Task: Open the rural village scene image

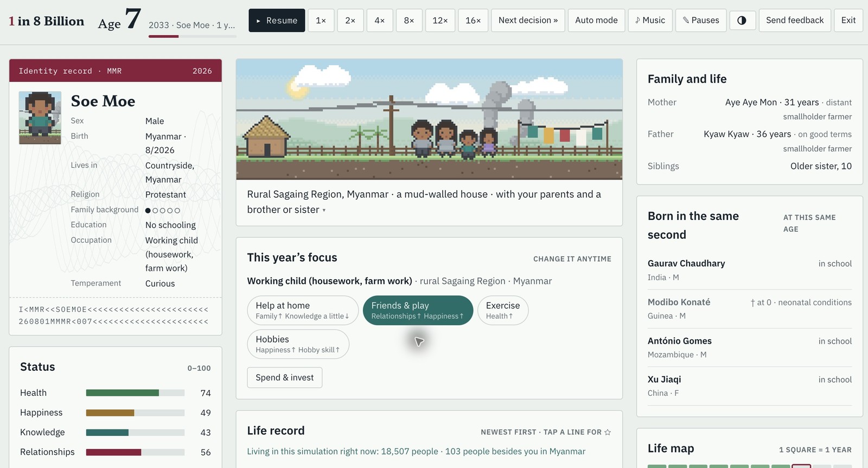Action: coord(429,119)
